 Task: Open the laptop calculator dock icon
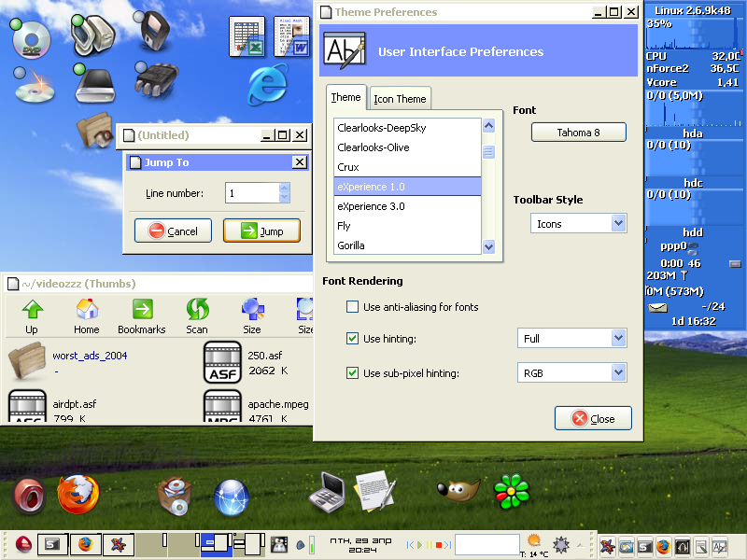[328, 493]
